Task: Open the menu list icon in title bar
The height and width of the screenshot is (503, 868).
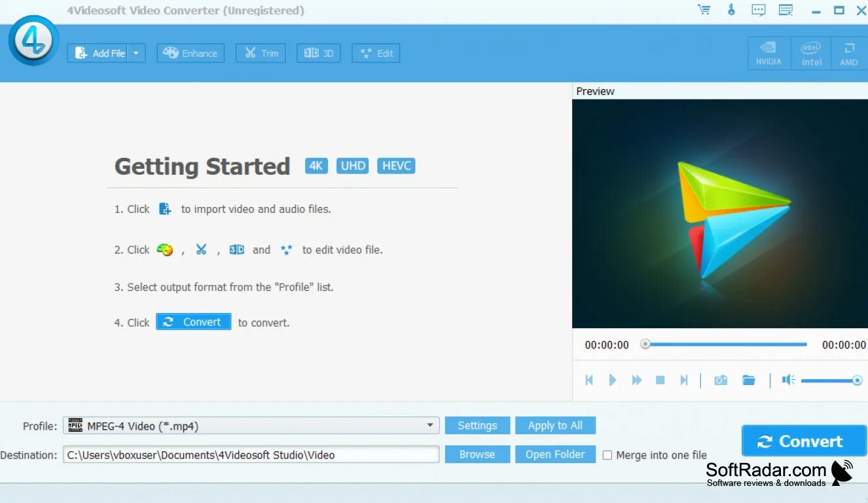Action: tap(786, 10)
